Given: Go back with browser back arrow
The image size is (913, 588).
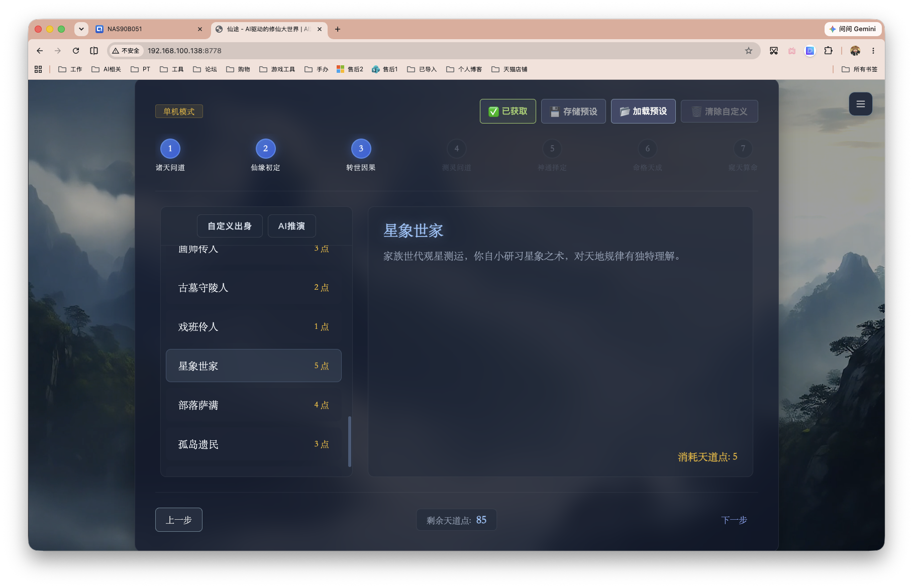Looking at the screenshot, I should [x=40, y=51].
